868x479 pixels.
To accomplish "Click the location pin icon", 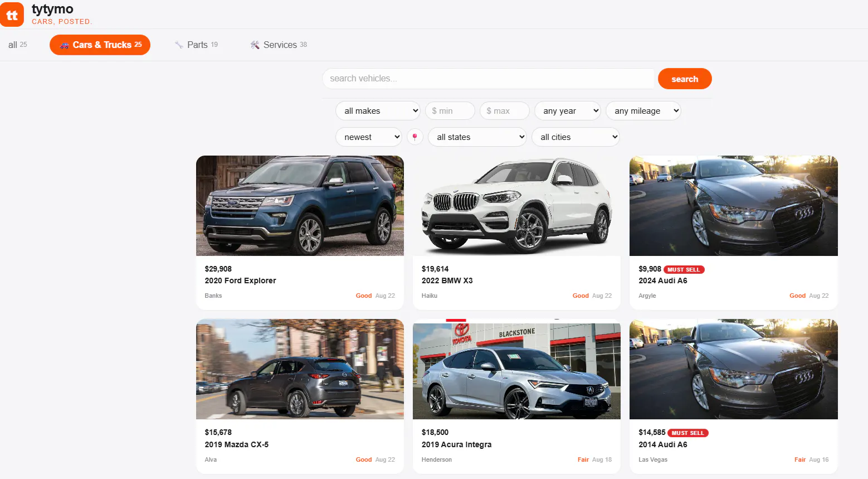I will [415, 137].
